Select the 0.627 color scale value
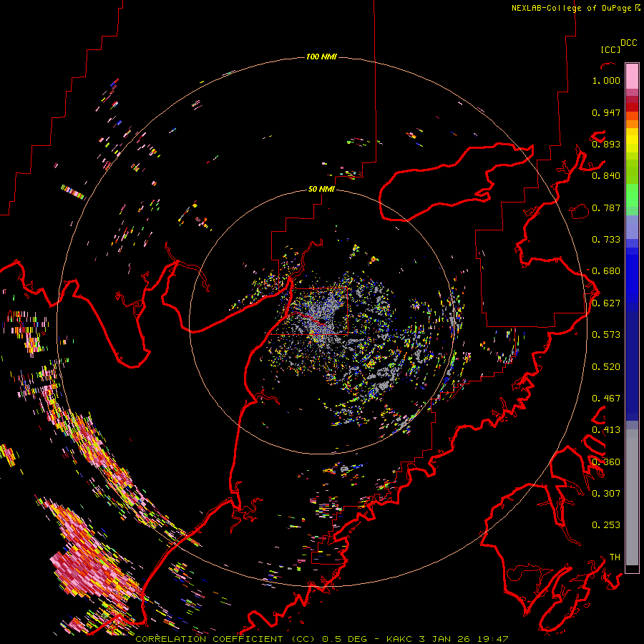This screenshot has height=644, width=644. point(606,303)
